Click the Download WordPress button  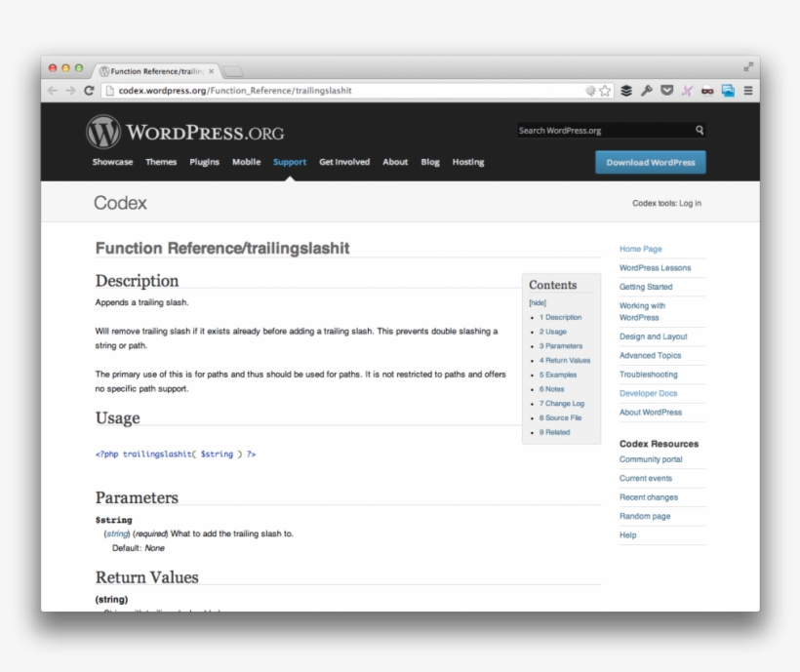tap(650, 163)
